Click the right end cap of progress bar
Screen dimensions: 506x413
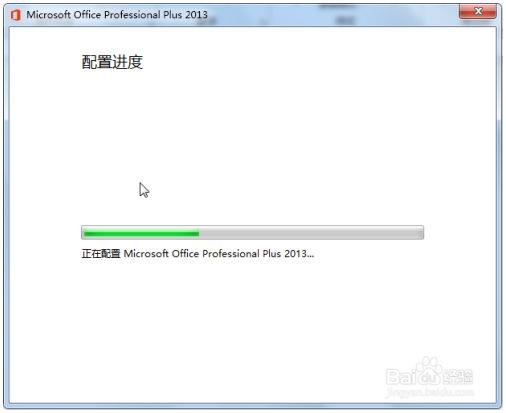tap(421, 232)
